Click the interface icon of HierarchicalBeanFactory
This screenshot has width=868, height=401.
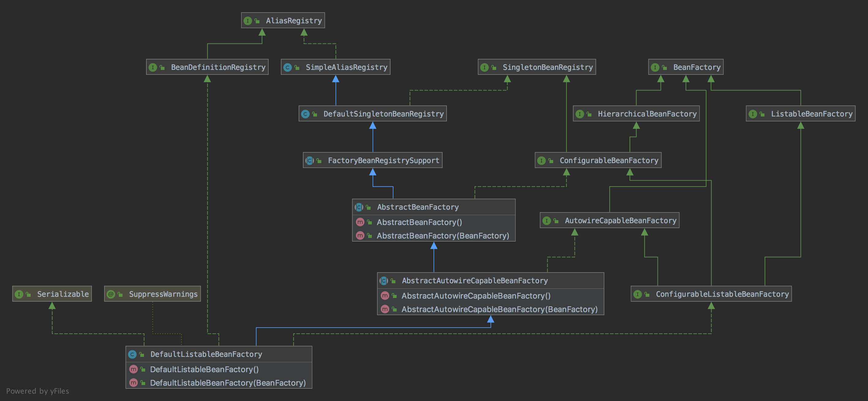[x=579, y=114]
